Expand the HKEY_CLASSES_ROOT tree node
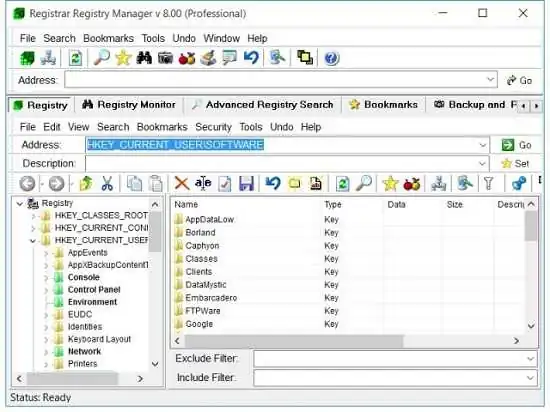Screen dimensions: 550x412 tap(33, 216)
